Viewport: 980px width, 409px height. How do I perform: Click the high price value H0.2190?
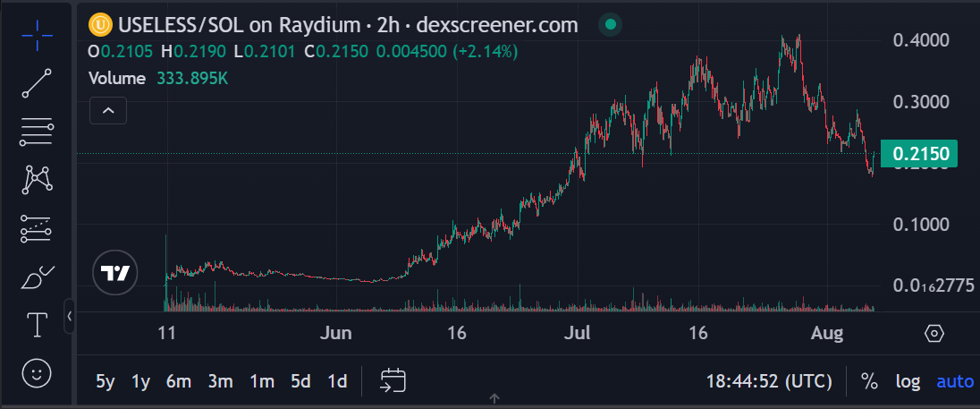pyautogui.click(x=193, y=52)
